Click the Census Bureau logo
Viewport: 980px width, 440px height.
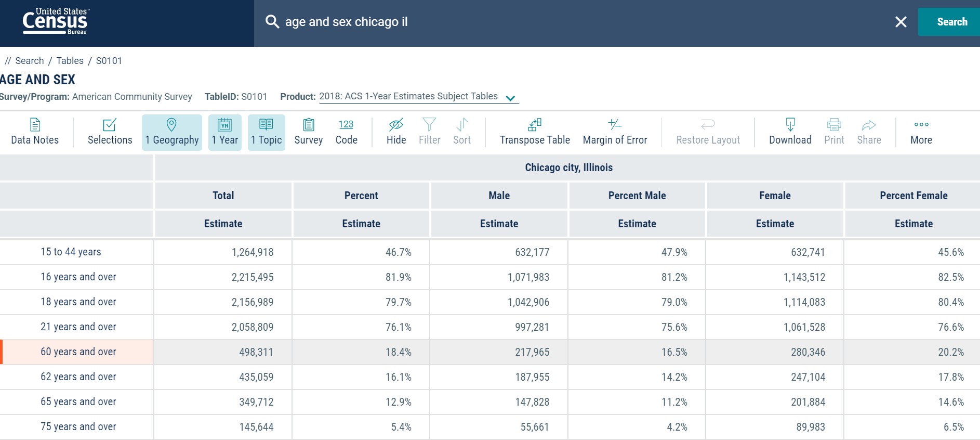pos(55,21)
